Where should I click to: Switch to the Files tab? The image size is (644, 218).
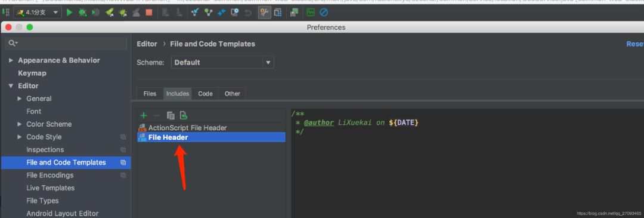point(150,94)
